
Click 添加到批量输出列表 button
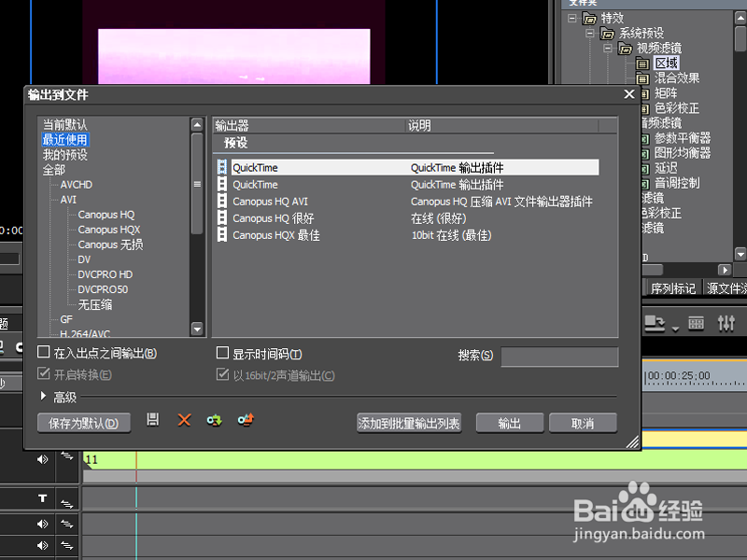(x=409, y=423)
